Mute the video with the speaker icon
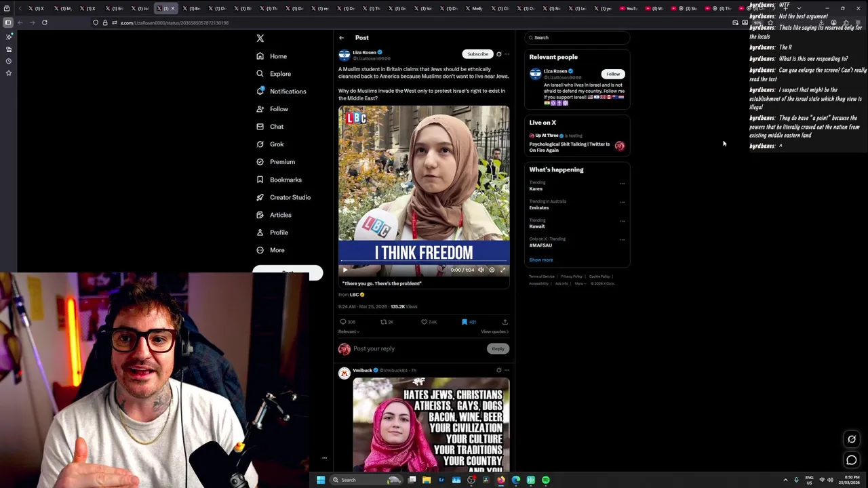 481,270
